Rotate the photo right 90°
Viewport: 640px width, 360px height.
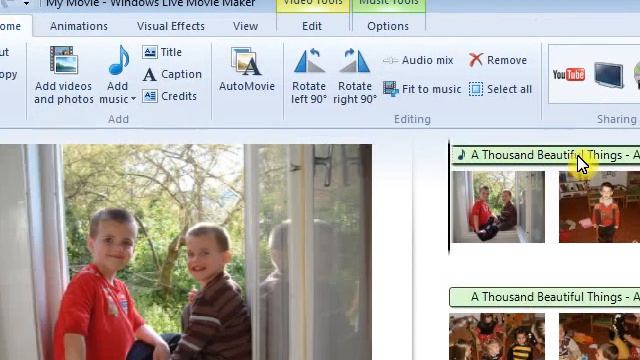click(355, 76)
